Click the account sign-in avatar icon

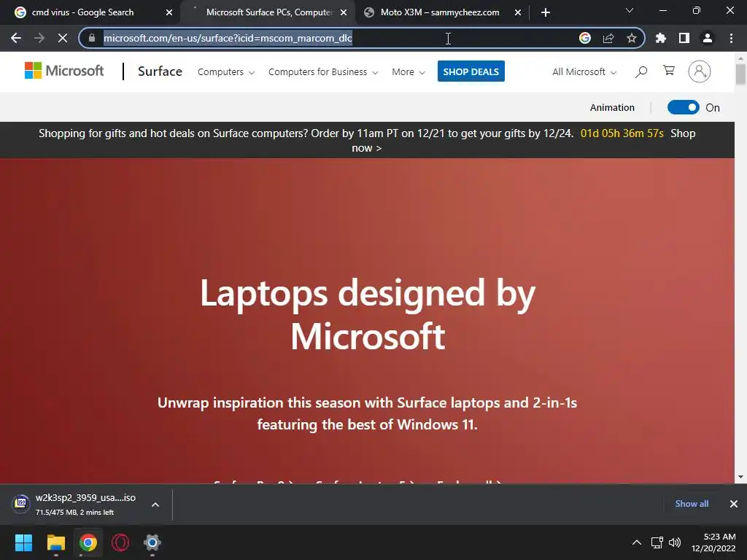coord(700,71)
